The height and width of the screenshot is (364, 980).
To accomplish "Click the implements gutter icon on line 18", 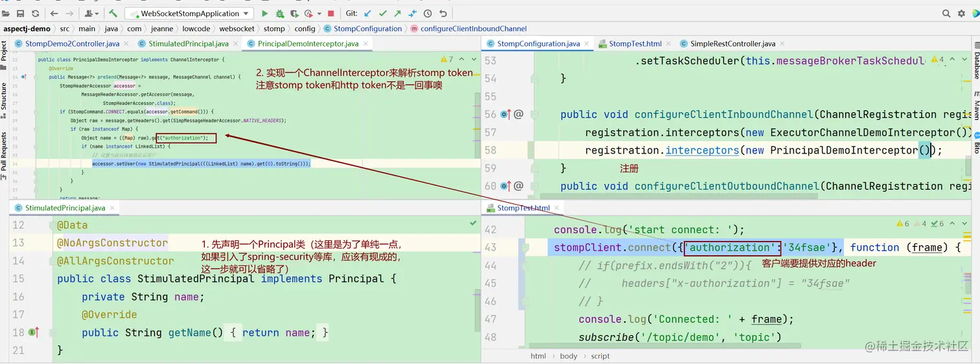I will (34, 332).
